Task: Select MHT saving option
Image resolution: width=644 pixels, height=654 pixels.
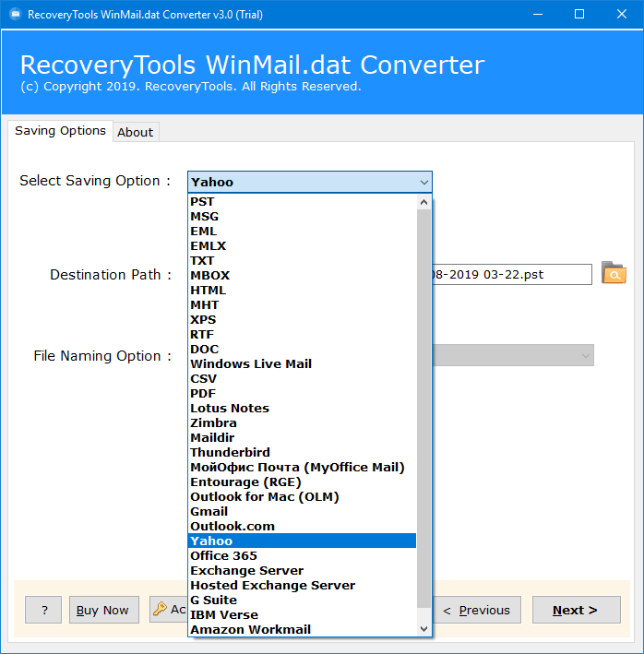Action: 302,305
